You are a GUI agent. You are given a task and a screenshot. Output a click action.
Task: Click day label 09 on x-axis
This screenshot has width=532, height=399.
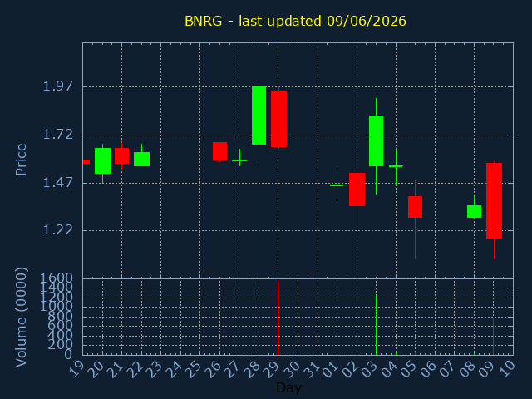click(490, 369)
